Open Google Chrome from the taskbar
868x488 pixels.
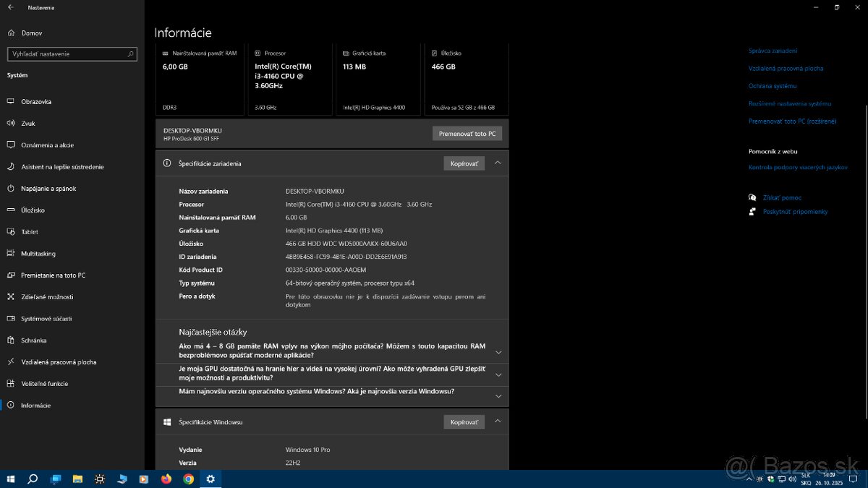(x=187, y=479)
